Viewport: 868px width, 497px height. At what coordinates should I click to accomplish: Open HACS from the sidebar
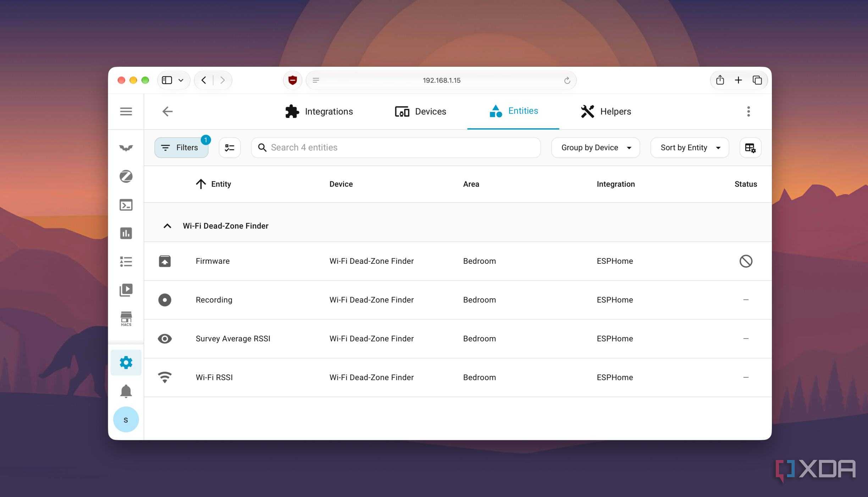pos(126,318)
